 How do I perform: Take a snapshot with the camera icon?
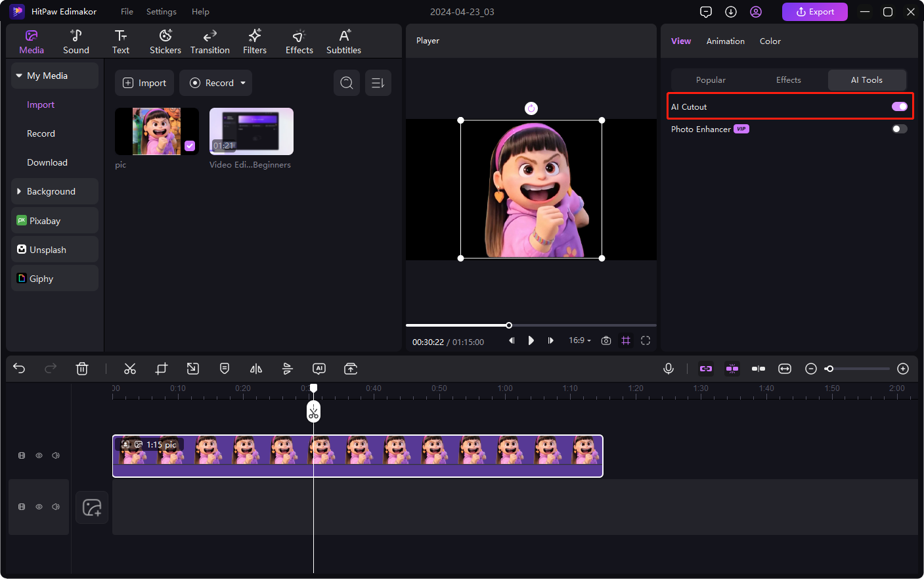pos(606,340)
